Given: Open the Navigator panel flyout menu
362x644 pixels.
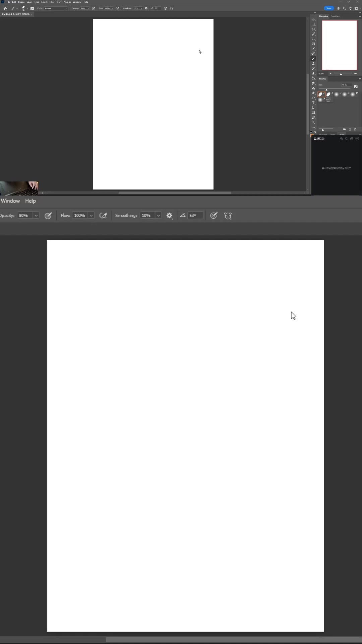Looking at the screenshot, I should tap(360, 16).
